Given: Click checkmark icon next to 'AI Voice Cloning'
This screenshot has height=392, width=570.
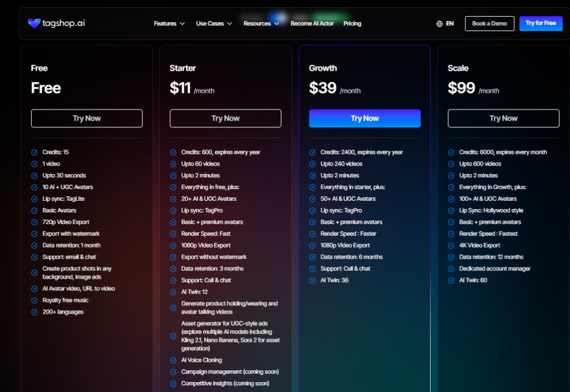Looking at the screenshot, I should tap(173, 360).
